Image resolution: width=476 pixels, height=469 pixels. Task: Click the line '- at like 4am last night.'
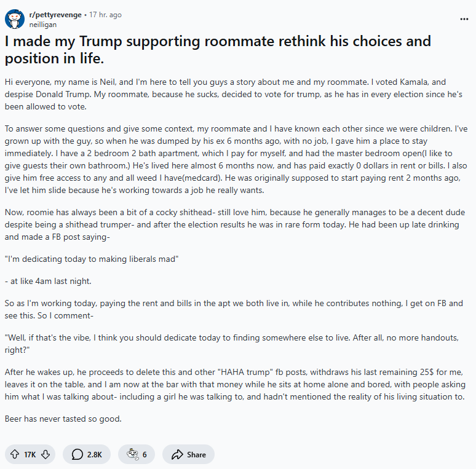coord(48,281)
